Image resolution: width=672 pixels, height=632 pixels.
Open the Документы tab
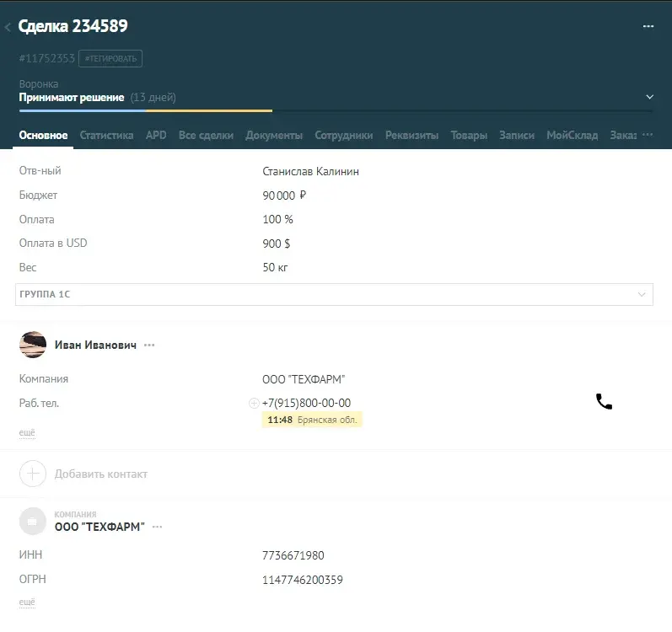274,136
